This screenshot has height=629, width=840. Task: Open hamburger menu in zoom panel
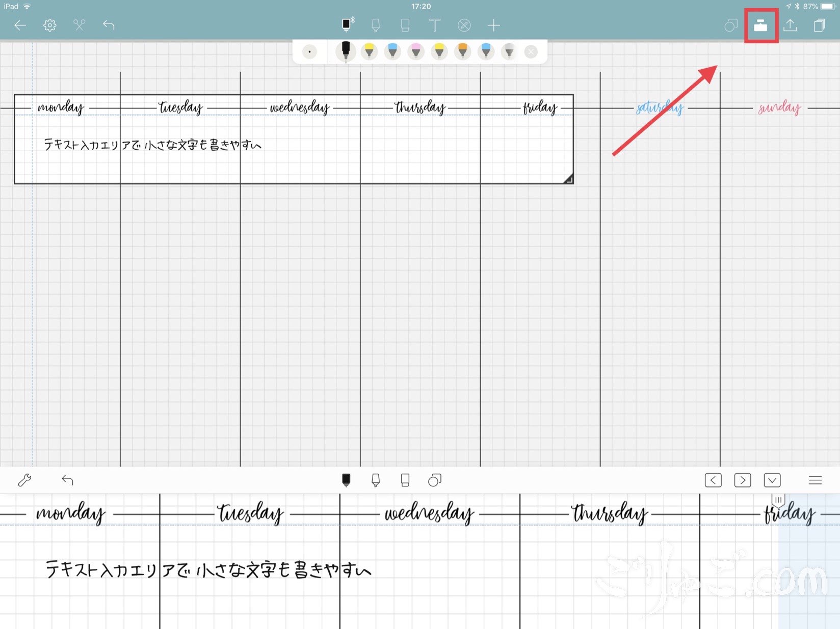click(815, 480)
